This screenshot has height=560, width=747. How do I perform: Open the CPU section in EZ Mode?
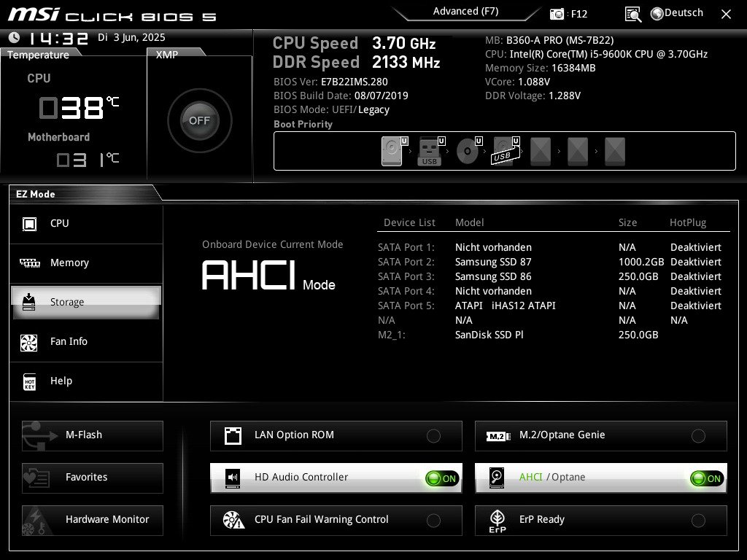pos(86,224)
